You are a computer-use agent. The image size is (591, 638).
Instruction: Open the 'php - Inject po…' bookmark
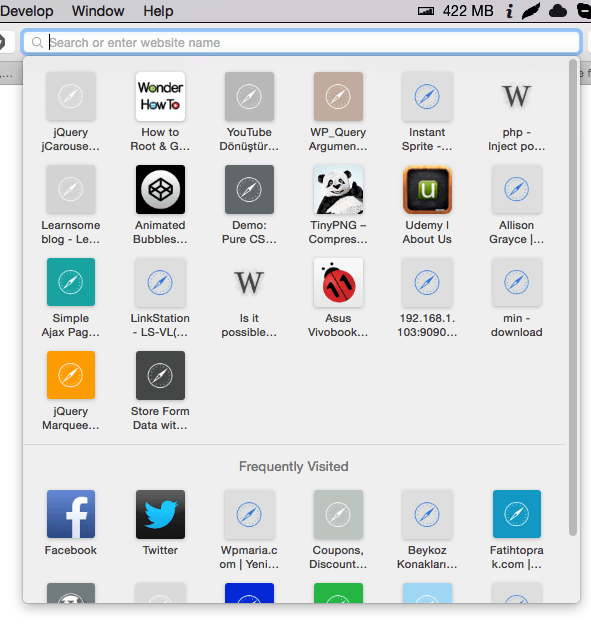pyautogui.click(x=517, y=96)
